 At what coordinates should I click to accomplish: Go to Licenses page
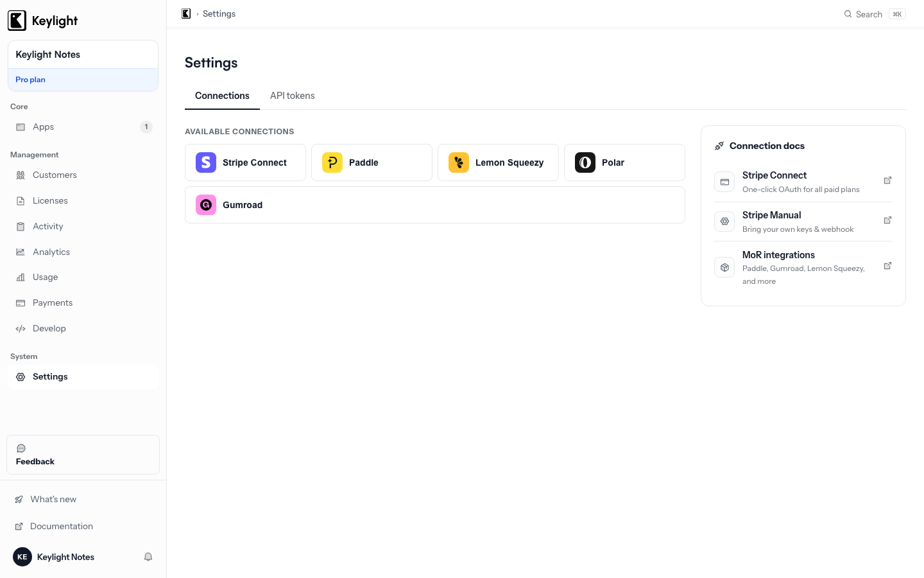83,201
